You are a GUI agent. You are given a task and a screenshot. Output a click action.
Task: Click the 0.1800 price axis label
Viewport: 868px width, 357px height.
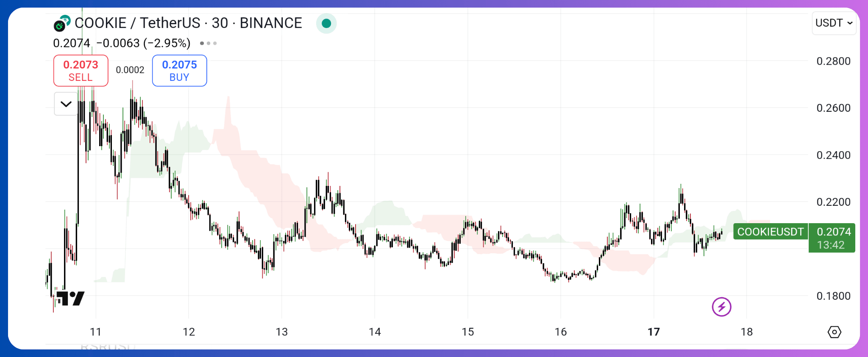(833, 296)
